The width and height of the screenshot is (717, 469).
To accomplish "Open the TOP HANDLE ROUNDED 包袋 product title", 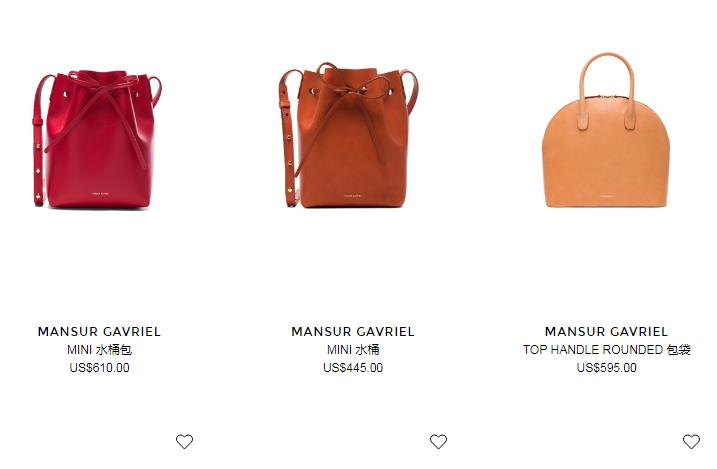I will coord(606,350).
